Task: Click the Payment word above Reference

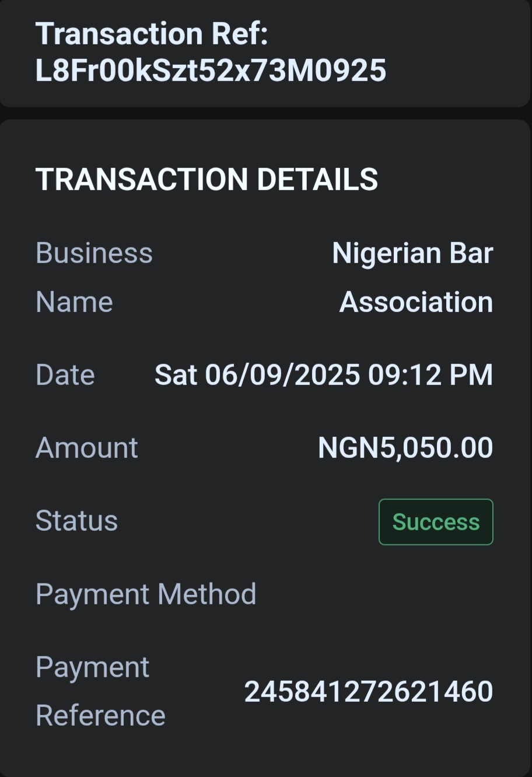Action: [x=92, y=667]
